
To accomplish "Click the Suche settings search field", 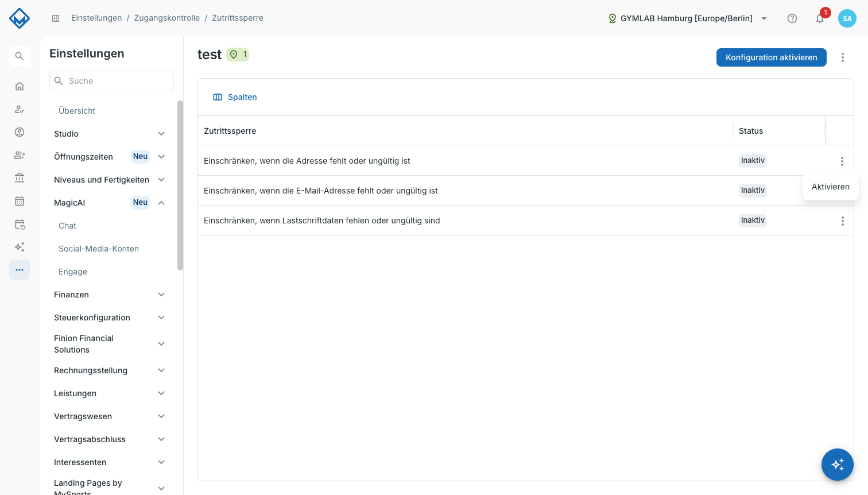I will [111, 81].
